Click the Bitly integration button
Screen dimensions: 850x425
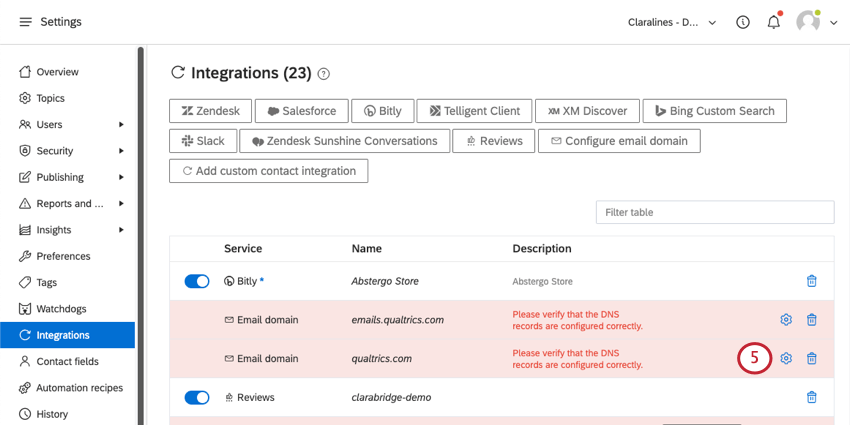[x=383, y=111]
